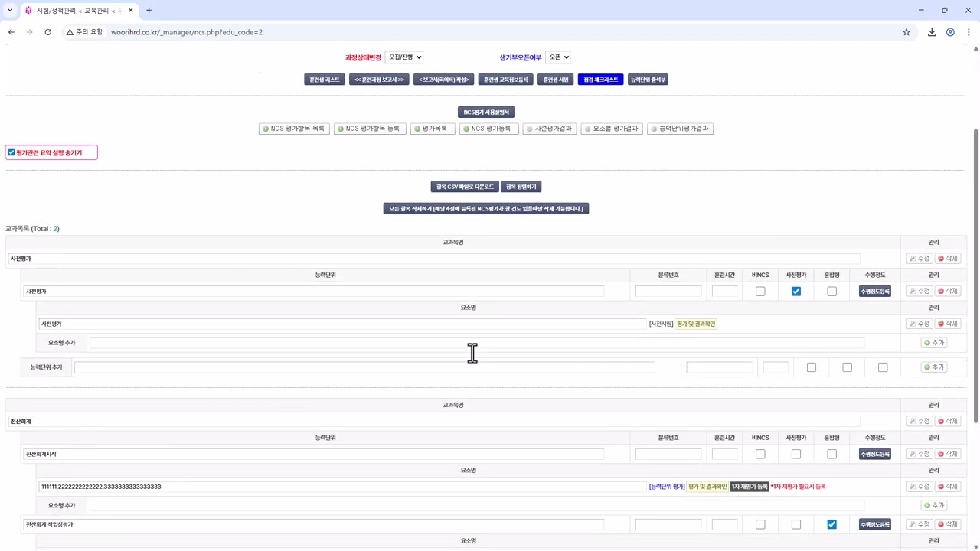
Task: Open 능력단위 출석부 button
Action: 648,80
